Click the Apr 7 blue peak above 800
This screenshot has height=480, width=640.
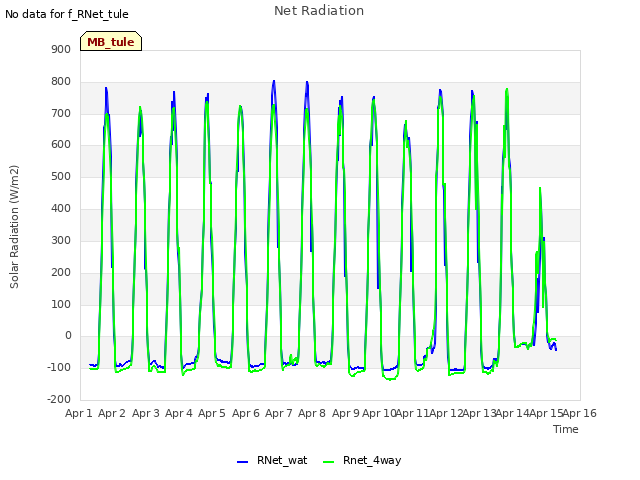click(x=274, y=81)
